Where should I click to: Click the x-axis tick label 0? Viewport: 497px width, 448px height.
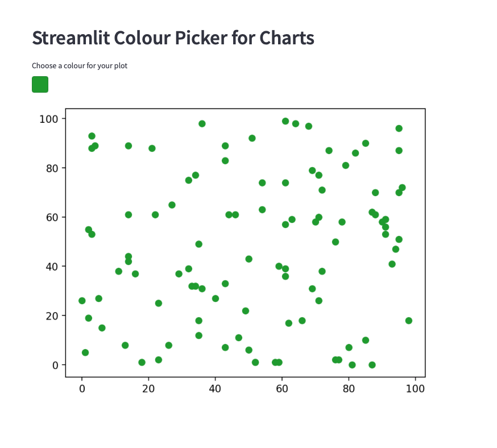82,388
